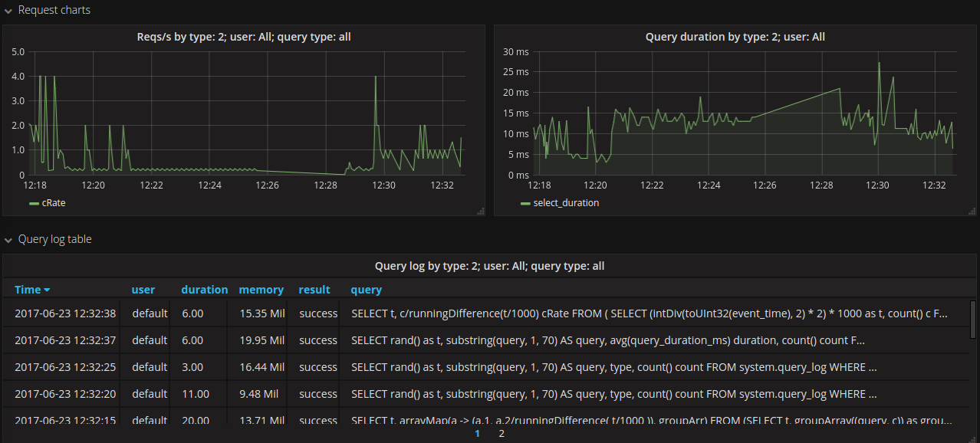The image size is (980, 443).
Task: Toggle the cRate legend series
Action: [x=53, y=203]
